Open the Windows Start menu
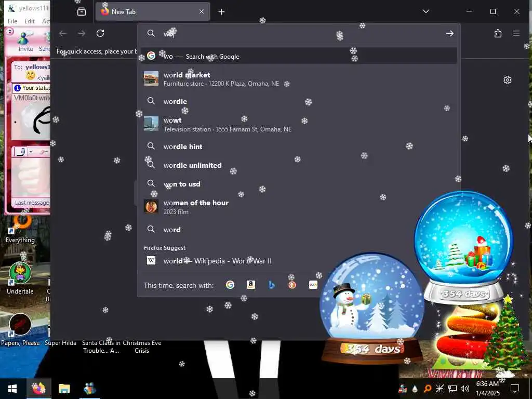532x399 pixels. 12,389
